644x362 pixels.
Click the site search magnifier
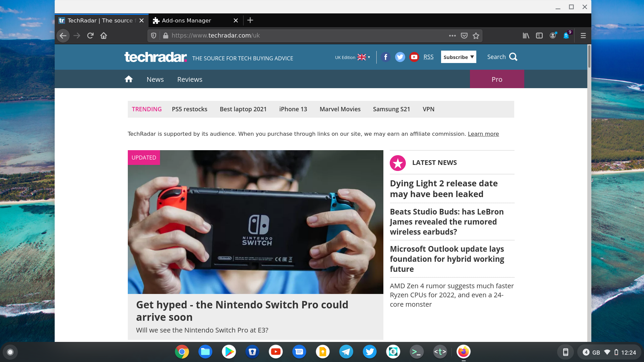513,57
